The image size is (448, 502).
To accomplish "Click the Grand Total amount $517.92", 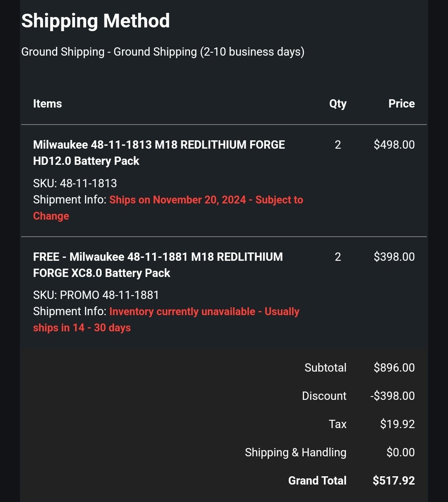I will (x=394, y=480).
